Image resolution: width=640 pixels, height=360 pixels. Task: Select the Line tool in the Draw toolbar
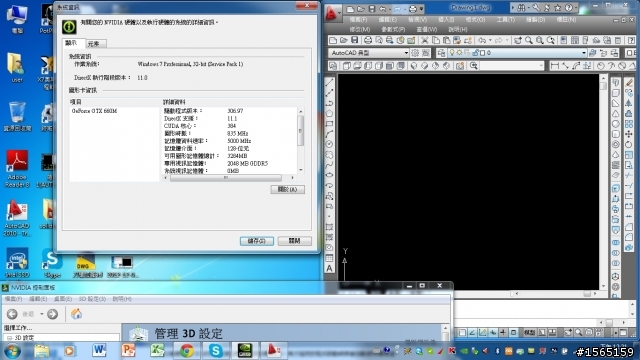(x=329, y=83)
